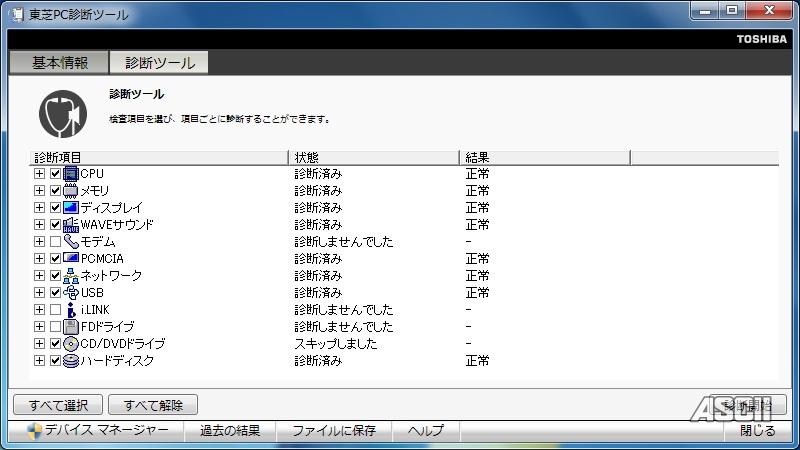Minimize the 東芝PC診断ツール window
This screenshot has height=450, width=800.
705,11
